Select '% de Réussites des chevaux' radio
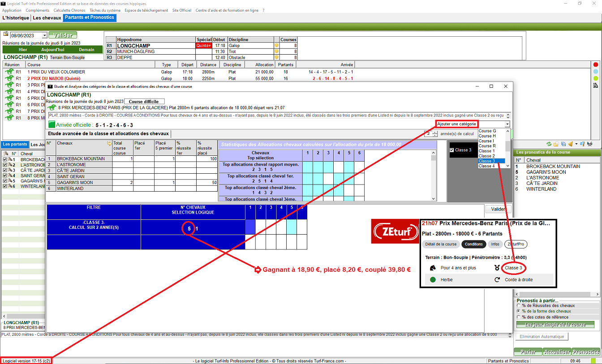602x364 pixels. pyautogui.click(x=519, y=305)
